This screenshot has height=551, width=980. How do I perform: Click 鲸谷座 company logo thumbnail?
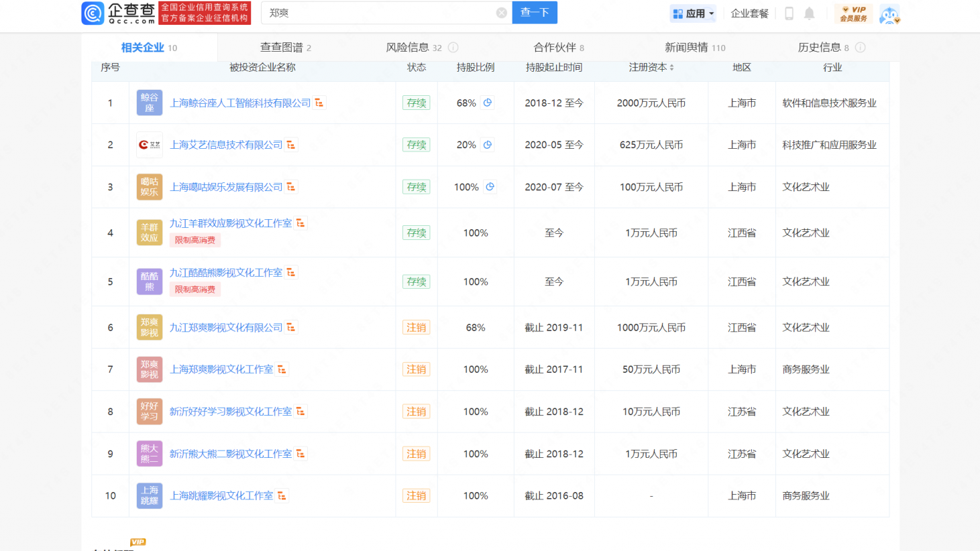(150, 103)
